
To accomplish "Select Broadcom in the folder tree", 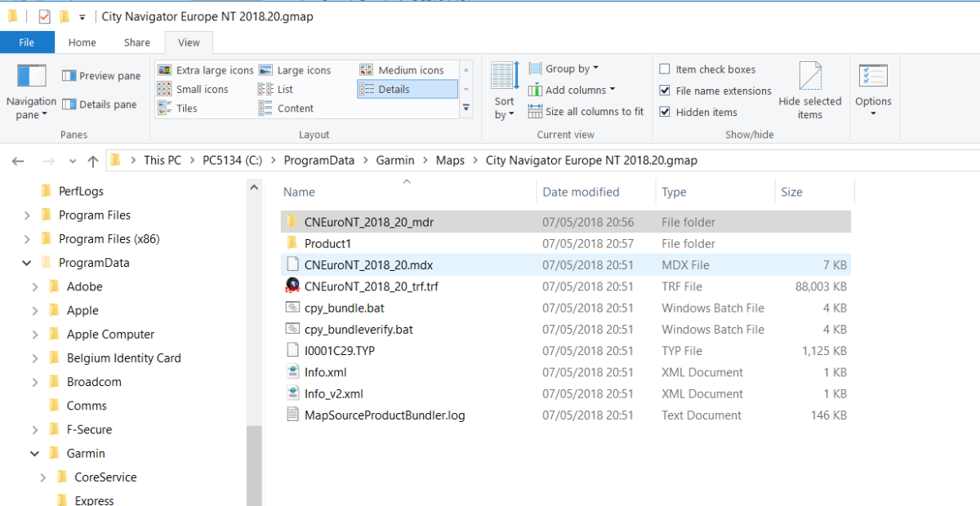I will coord(94,382).
